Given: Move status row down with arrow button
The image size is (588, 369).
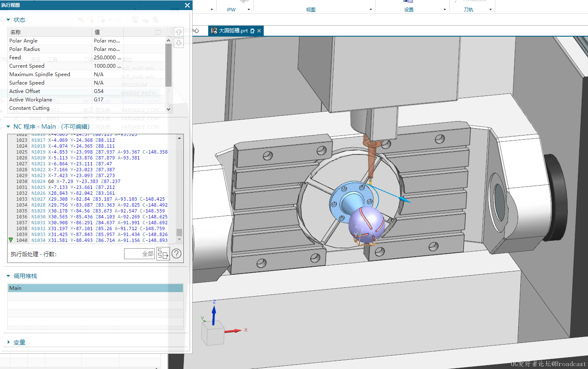Looking at the screenshot, I should click(179, 42).
